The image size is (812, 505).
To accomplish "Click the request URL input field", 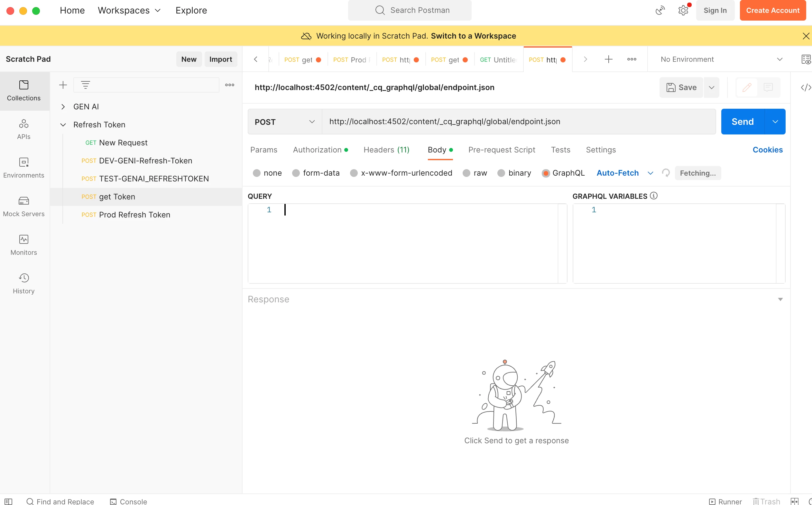I will [518, 122].
